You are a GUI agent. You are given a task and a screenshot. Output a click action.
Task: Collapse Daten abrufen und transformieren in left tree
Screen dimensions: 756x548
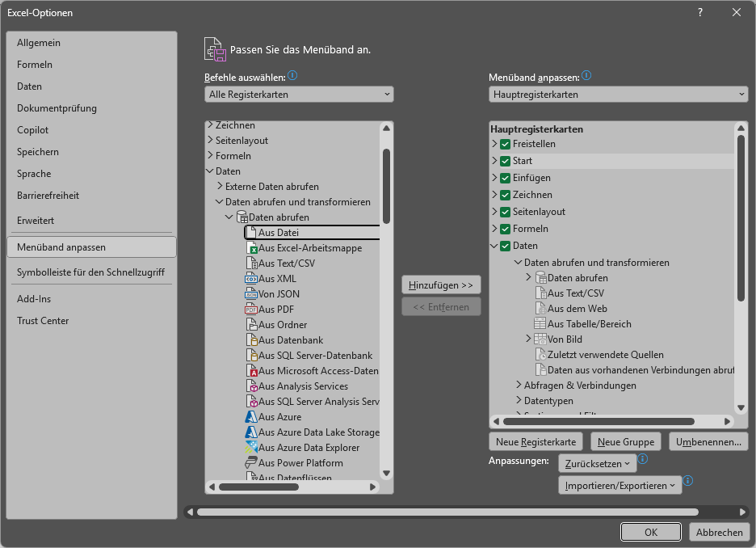[x=220, y=201]
